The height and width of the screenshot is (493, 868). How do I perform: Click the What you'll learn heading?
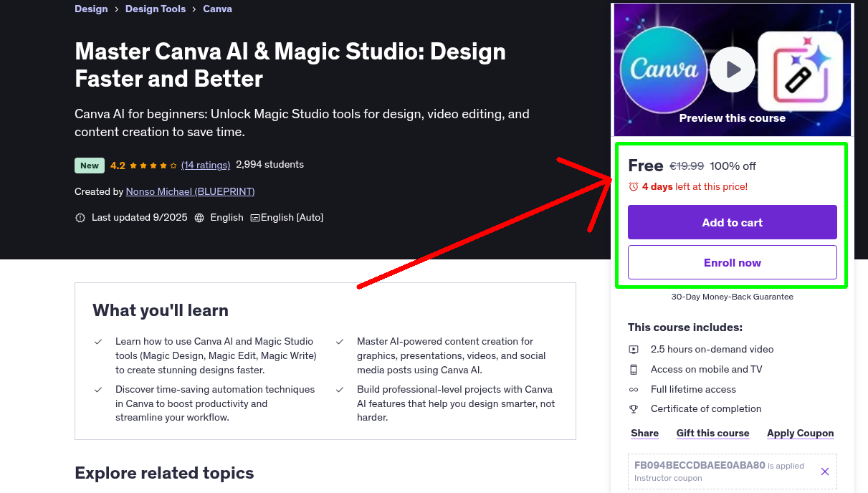(161, 310)
